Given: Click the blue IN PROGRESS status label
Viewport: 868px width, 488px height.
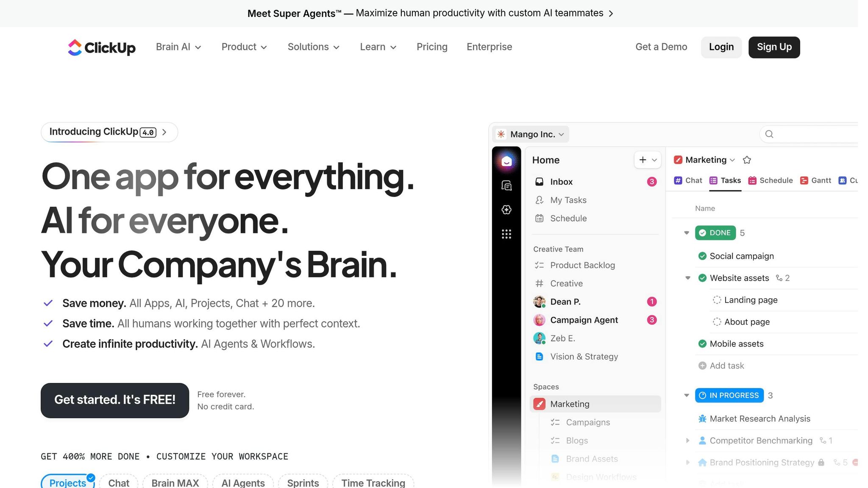Looking at the screenshot, I should click(729, 395).
